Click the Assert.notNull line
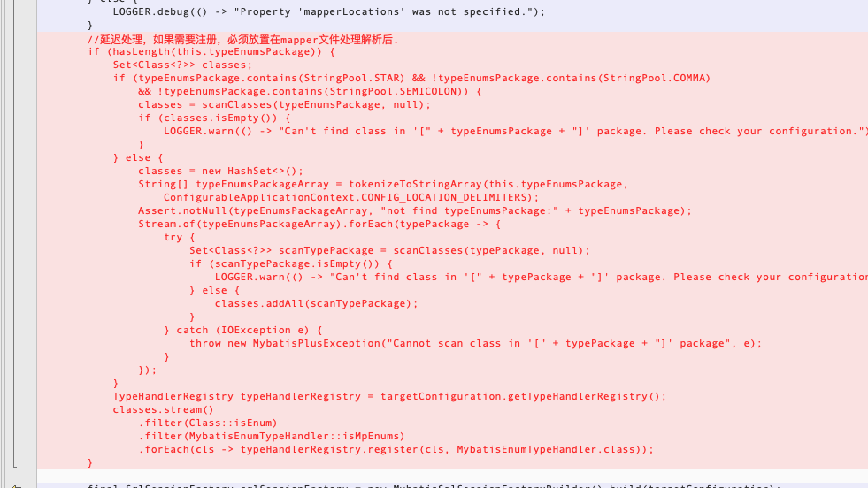Viewport: 868px width, 488px height. pos(415,210)
